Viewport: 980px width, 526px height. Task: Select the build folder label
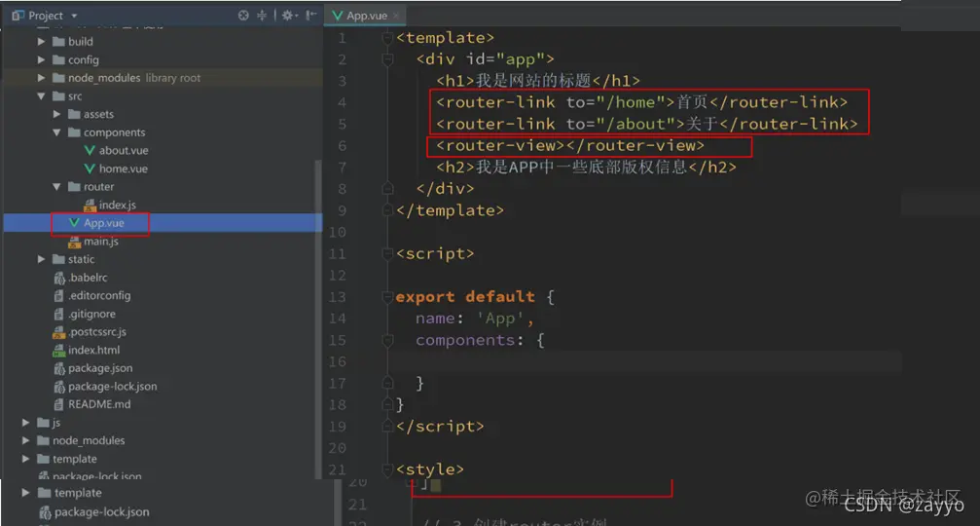click(x=80, y=41)
